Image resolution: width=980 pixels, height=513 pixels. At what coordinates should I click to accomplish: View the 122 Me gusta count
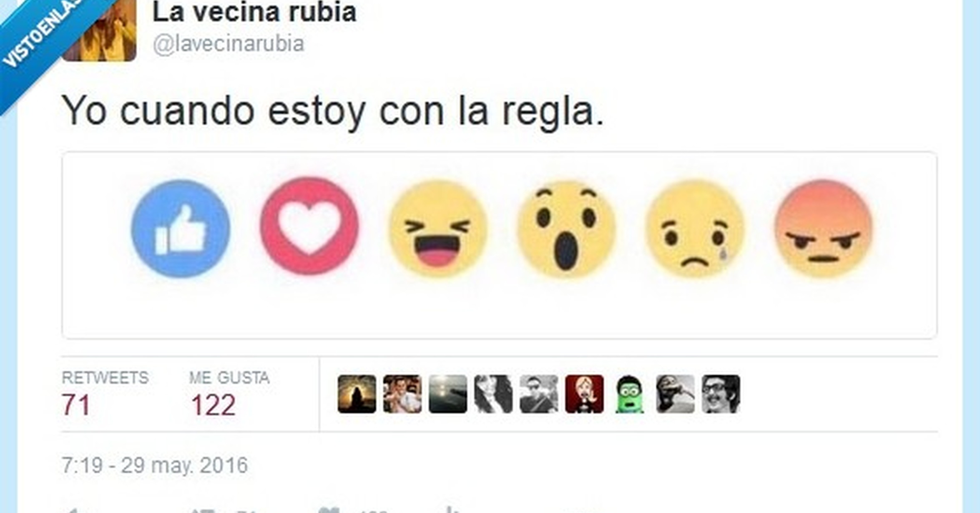[x=214, y=405]
